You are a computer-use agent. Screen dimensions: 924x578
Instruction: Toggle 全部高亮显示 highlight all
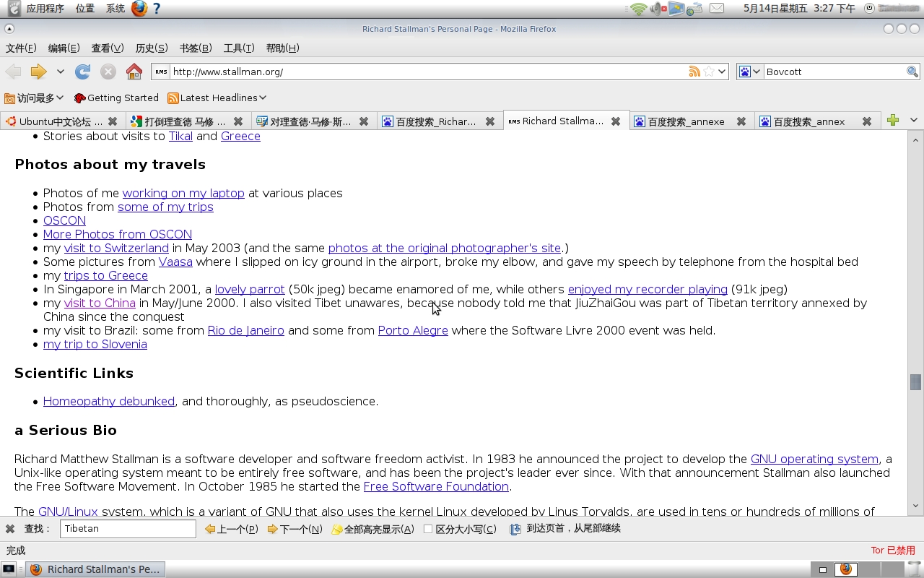pos(372,529)
